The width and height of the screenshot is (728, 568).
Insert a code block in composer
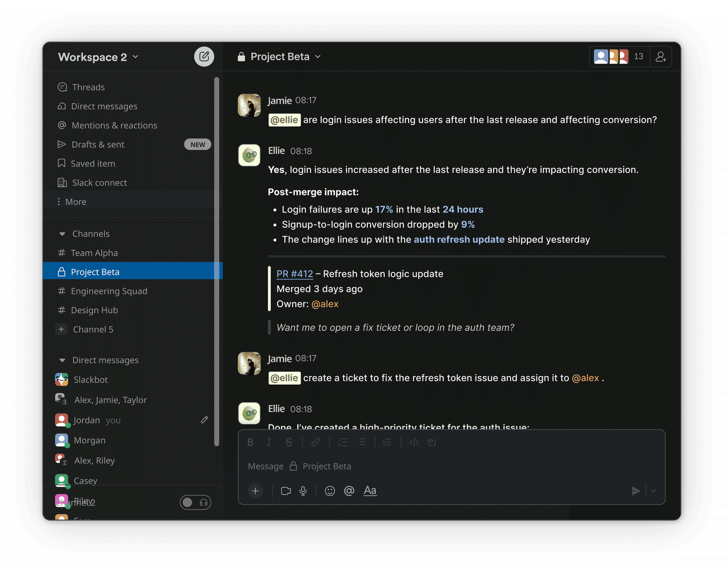[x=431, y=442]
